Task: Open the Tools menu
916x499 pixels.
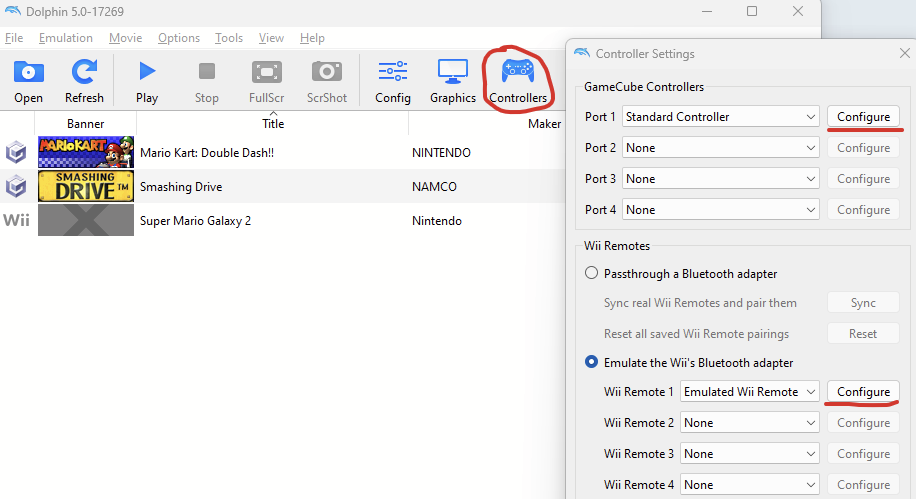Action: [229, 38]
